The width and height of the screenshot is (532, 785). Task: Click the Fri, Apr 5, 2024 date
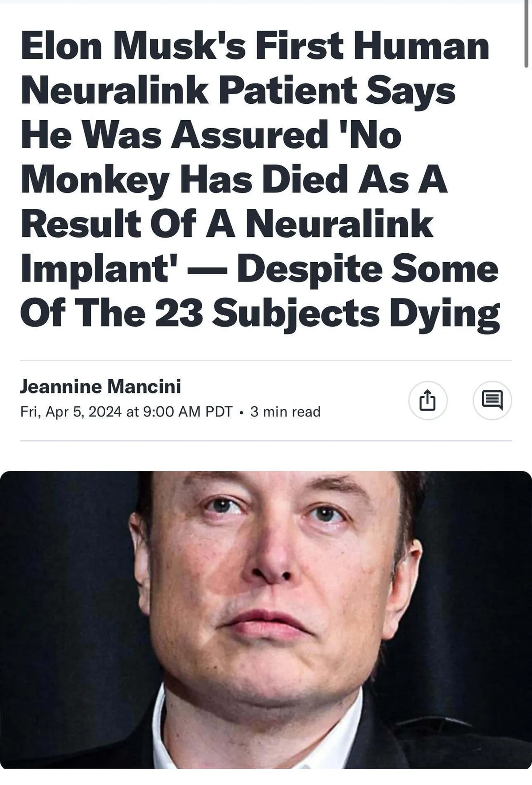point(71,412)
